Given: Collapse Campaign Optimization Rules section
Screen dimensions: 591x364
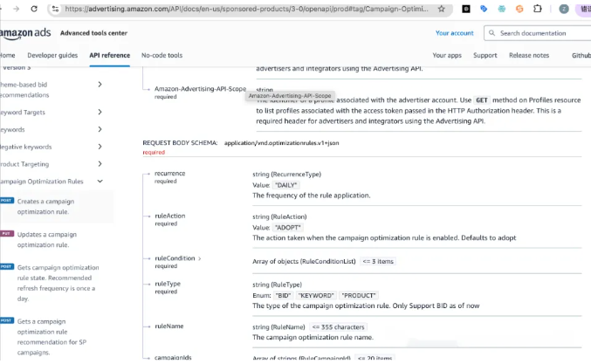Looking at the screenshot, I should click(x=100, y=182).
